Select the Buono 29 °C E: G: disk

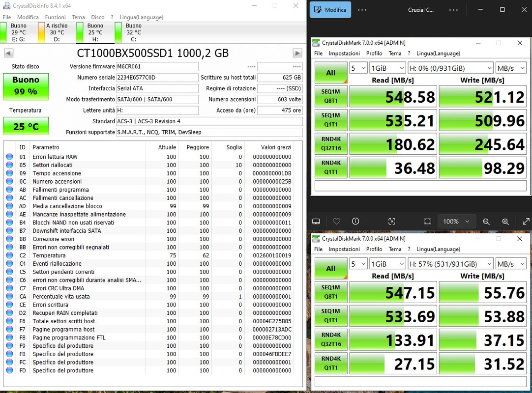15,32
